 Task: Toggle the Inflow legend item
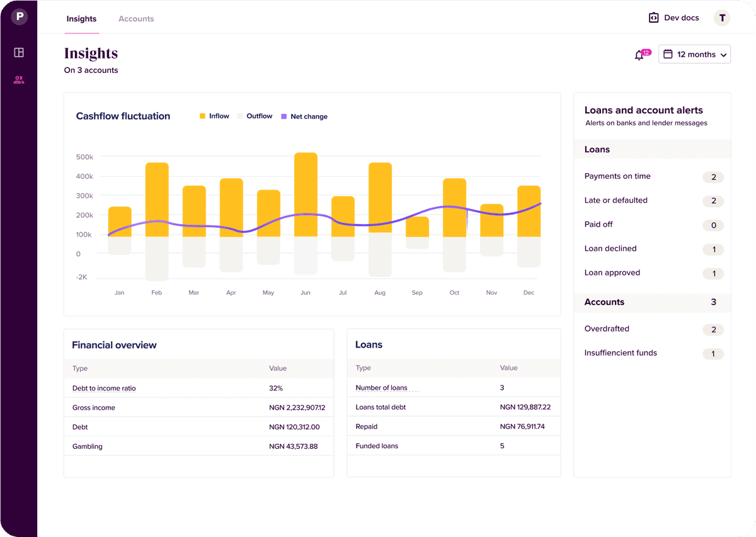coord(214,116)
